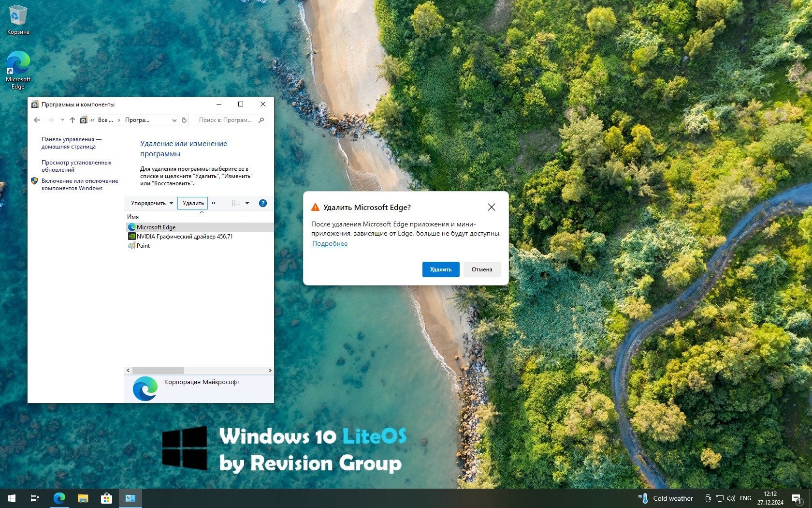Click the Cold weather widget in taskbar
The width and height of the screenshot is (812, 508).
pos(666,498)
